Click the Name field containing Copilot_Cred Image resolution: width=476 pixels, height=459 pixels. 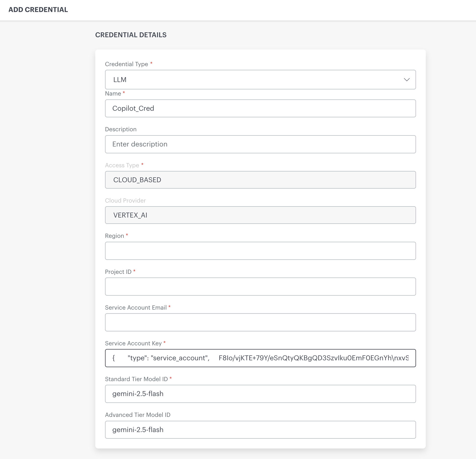coord(260,108)
